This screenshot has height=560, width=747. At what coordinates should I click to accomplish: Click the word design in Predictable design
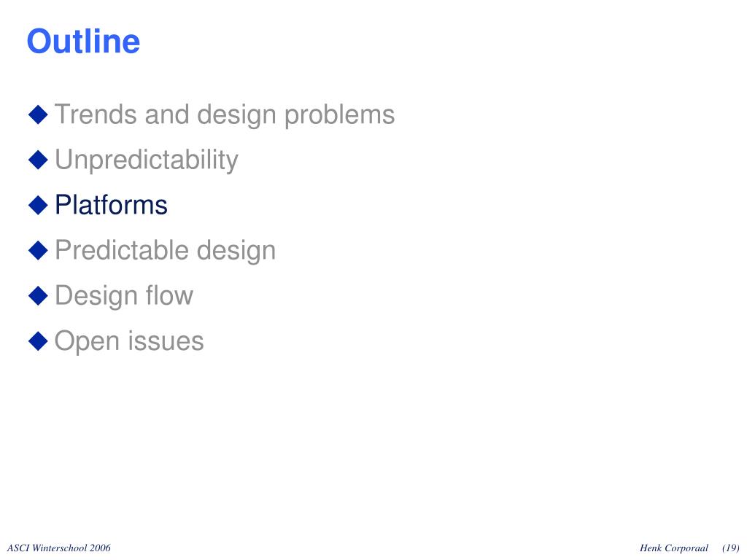pos(236,251)
